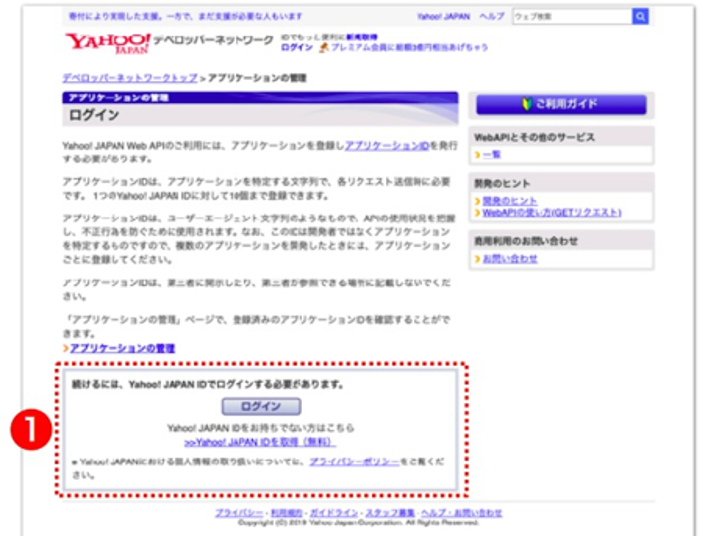Open the お問い合わせ link in sidebar
This screenshot has height=537, width=706.
(x=510, y=259)
